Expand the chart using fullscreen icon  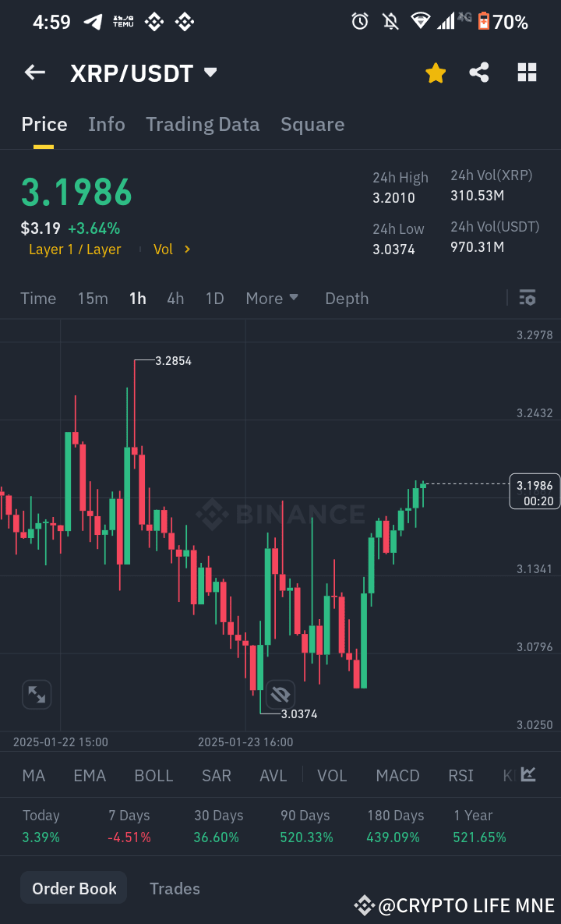pos(36,694)
